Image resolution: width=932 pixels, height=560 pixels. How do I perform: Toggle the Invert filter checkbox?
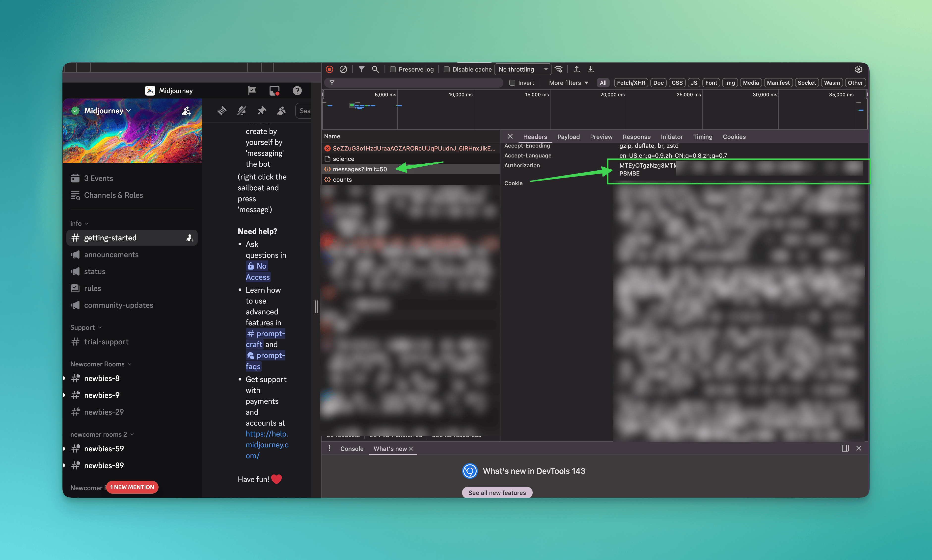(x=512, y=83)
